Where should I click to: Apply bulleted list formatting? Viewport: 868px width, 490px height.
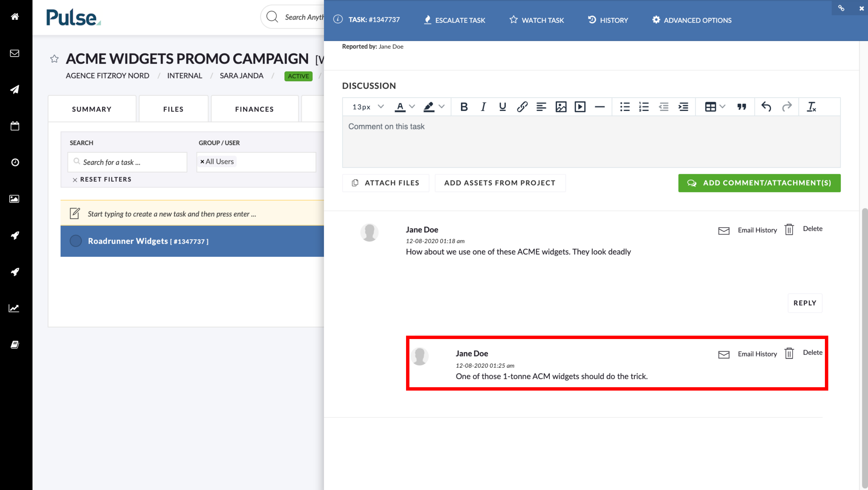[625, 107]
